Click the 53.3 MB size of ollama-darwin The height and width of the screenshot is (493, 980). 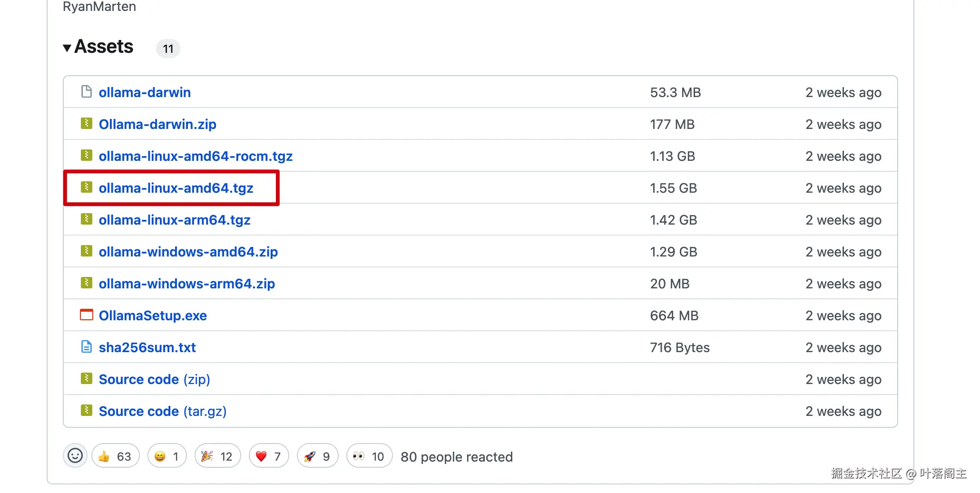[x=676, y=92]
